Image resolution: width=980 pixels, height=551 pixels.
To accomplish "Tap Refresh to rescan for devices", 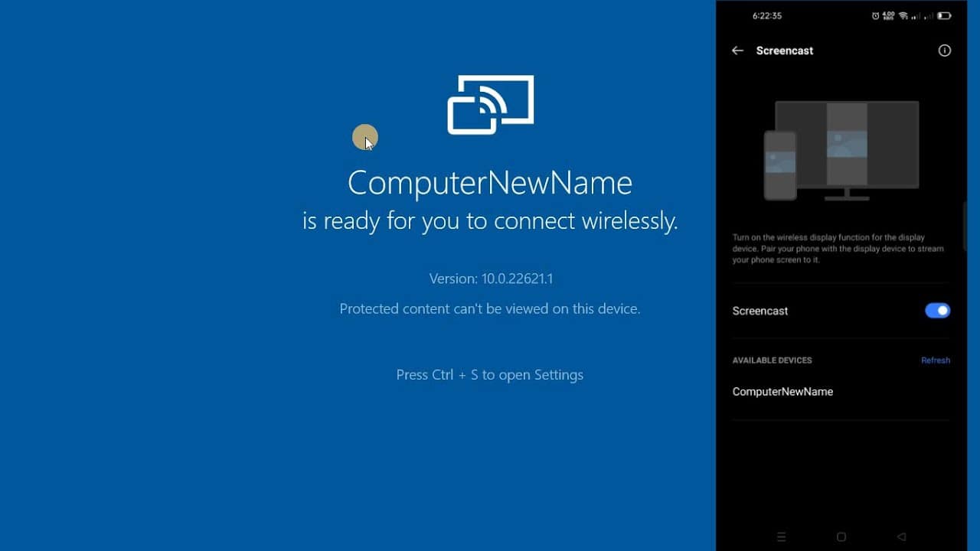I will coord(935,360).
